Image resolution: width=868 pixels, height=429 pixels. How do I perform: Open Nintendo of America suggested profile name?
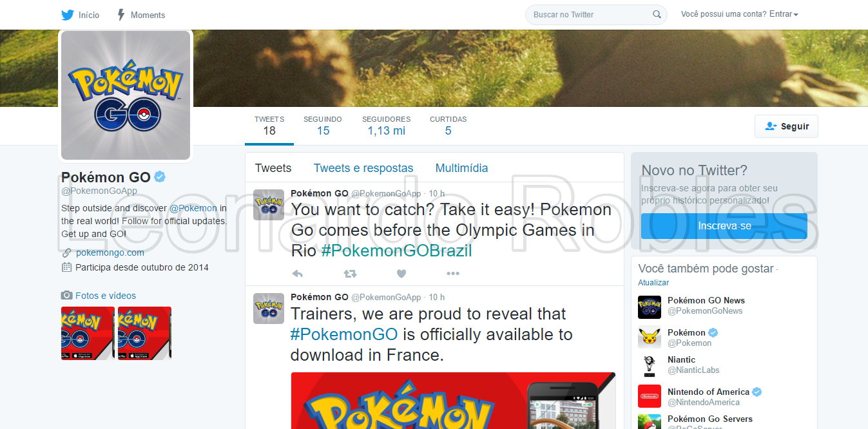click(709, 392)
